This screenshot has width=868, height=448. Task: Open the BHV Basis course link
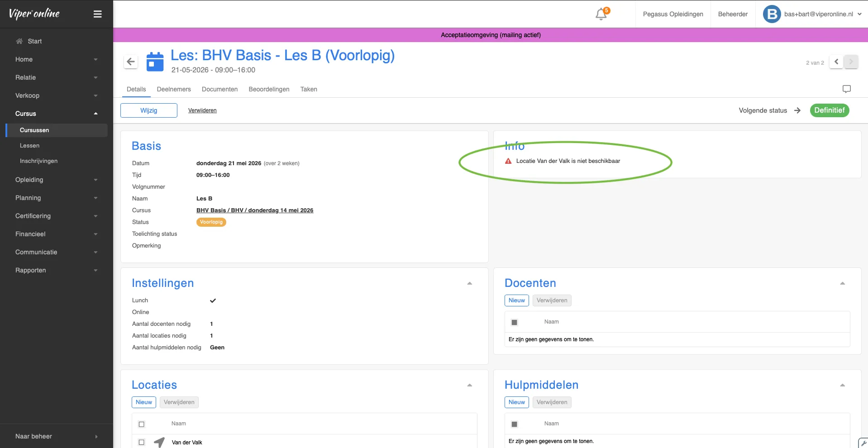[x=255, y=210]
